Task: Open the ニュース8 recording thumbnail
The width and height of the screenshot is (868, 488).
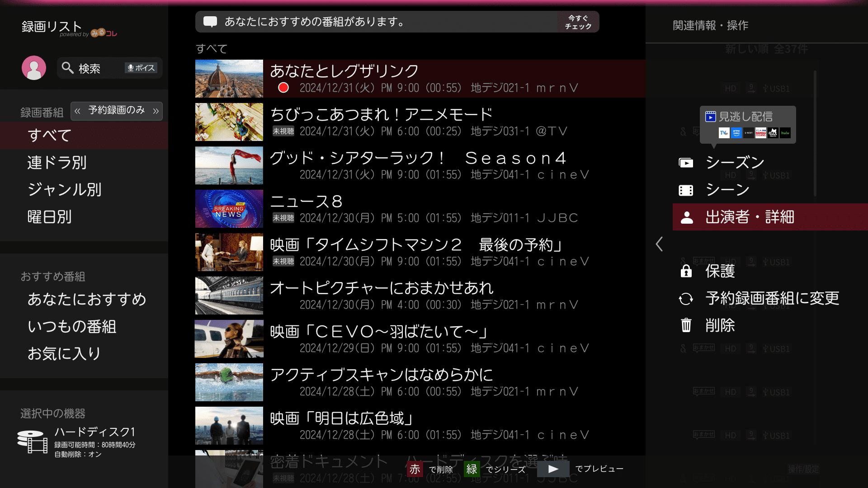Action: tap(229, 208)
